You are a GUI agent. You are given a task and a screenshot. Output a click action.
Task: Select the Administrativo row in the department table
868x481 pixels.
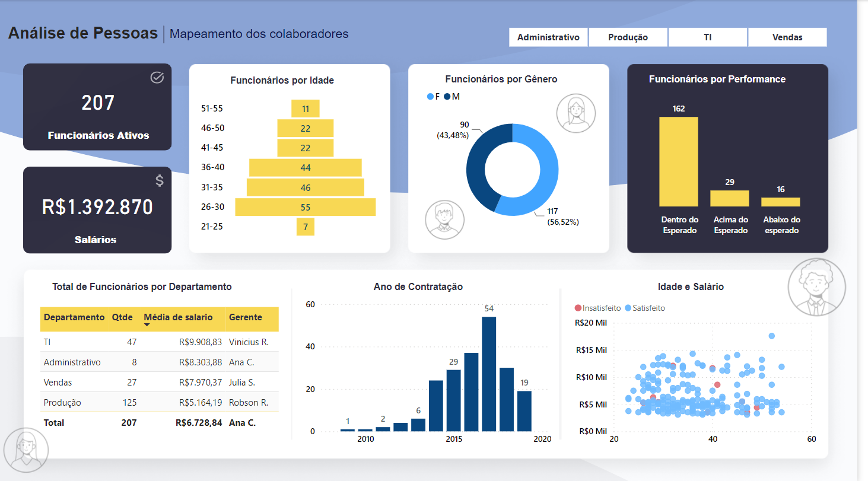coord(160,362)
